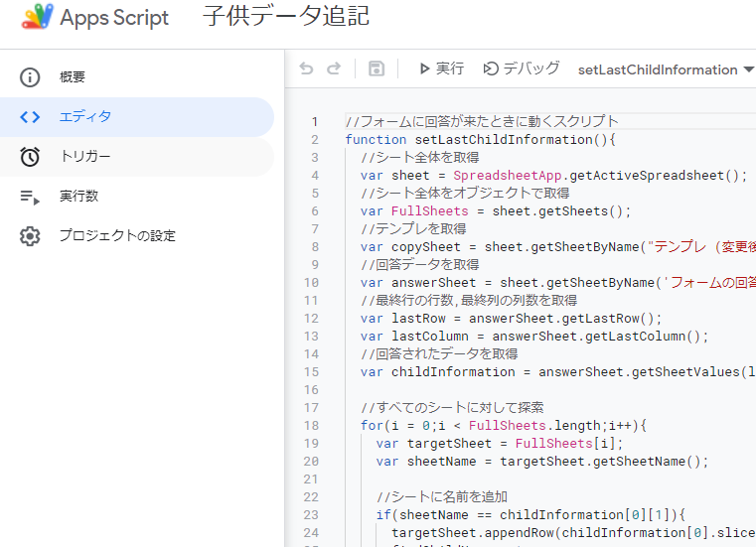Open the 概要 overview info icon
The height and width of the screenshot is (547, 756).
[x=30, y=77]
